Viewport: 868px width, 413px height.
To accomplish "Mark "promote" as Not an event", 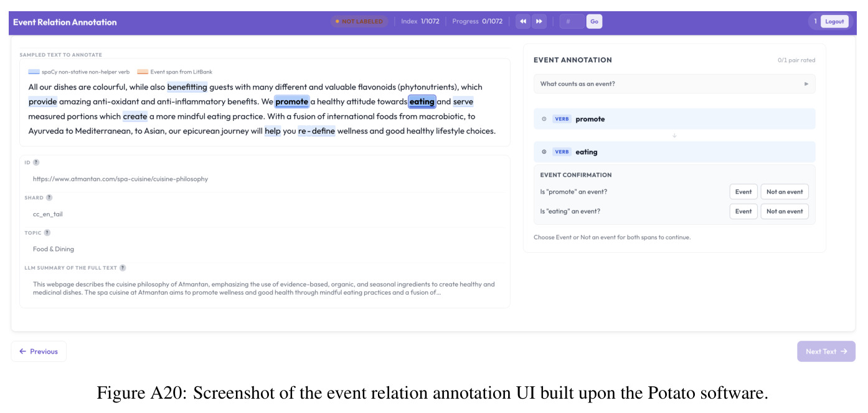I will click(x=785, y=192).
